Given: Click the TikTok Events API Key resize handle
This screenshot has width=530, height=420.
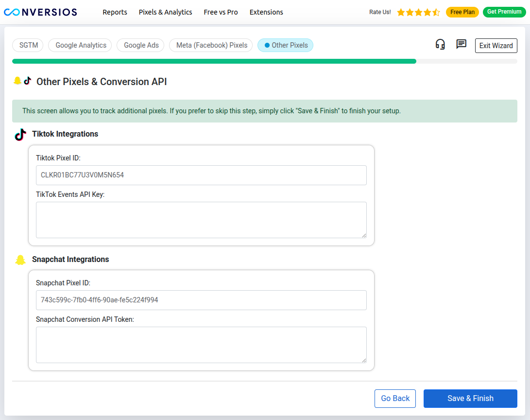Looking at the screenshot, I should click(364, 235).
